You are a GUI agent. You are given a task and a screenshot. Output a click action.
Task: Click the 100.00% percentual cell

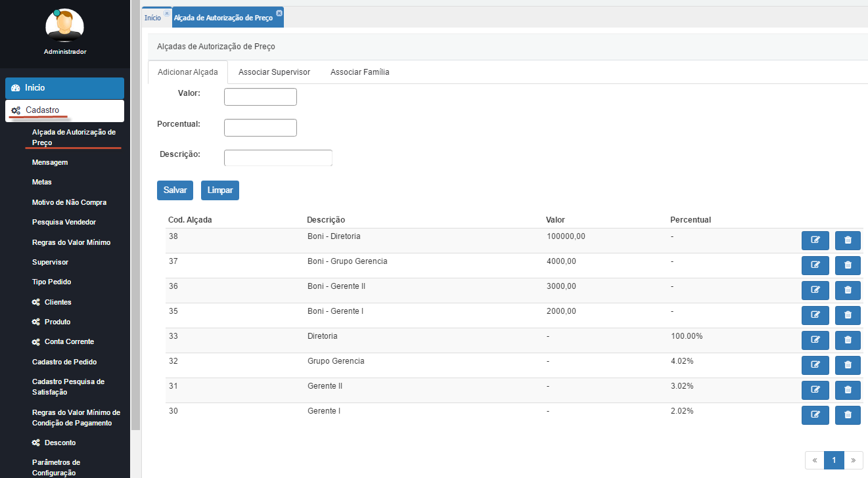[x=687, y=336]
